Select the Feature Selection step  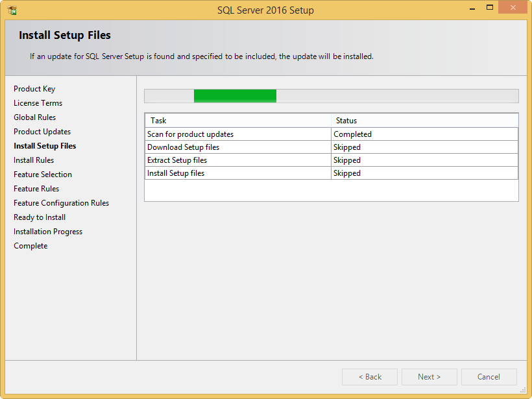(x=43, y=175)
